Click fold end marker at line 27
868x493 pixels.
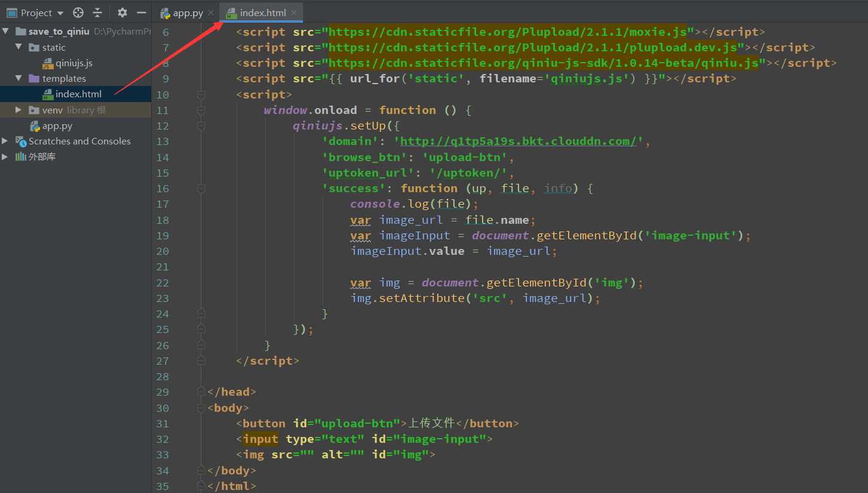pyautogui.click(x=201, y=360)
